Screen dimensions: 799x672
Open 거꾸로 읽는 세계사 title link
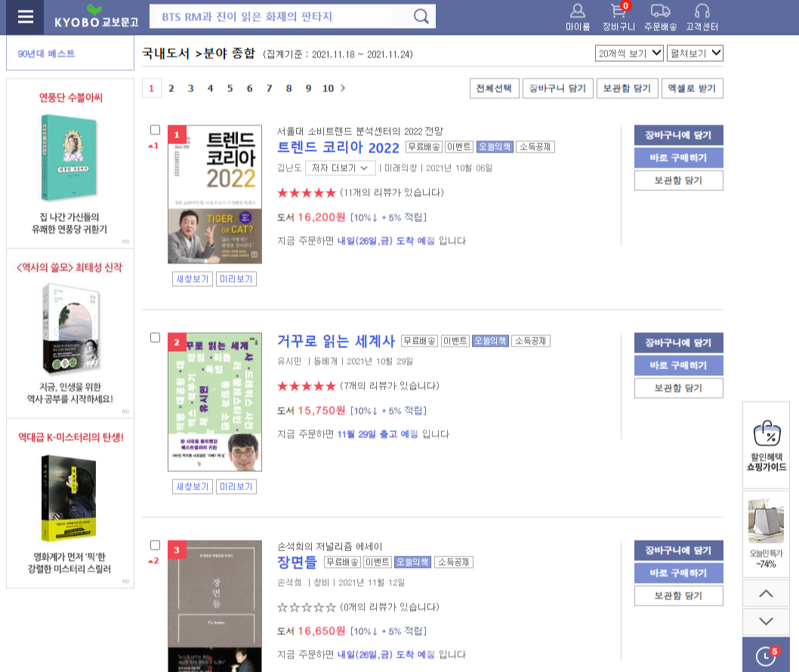pos(336,341)
